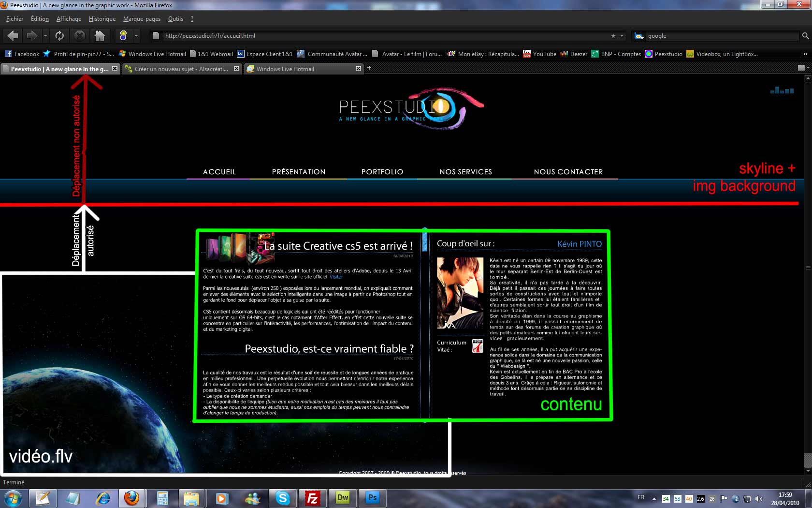
Task: Click the blue equalizer sound icon
Action: [782, 90]
